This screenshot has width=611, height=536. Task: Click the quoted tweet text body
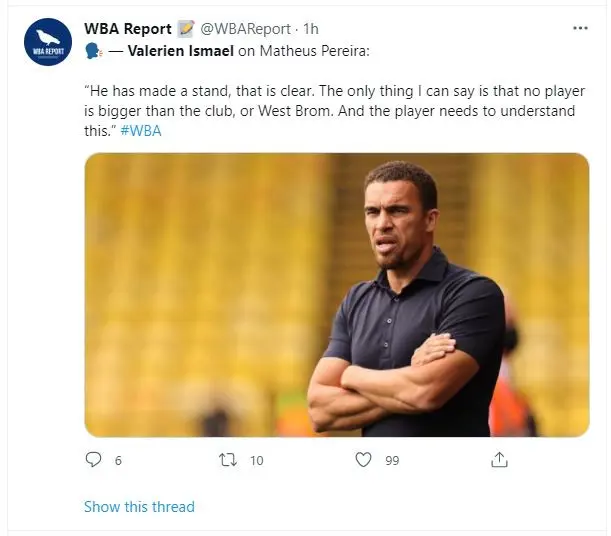point(334,111)
